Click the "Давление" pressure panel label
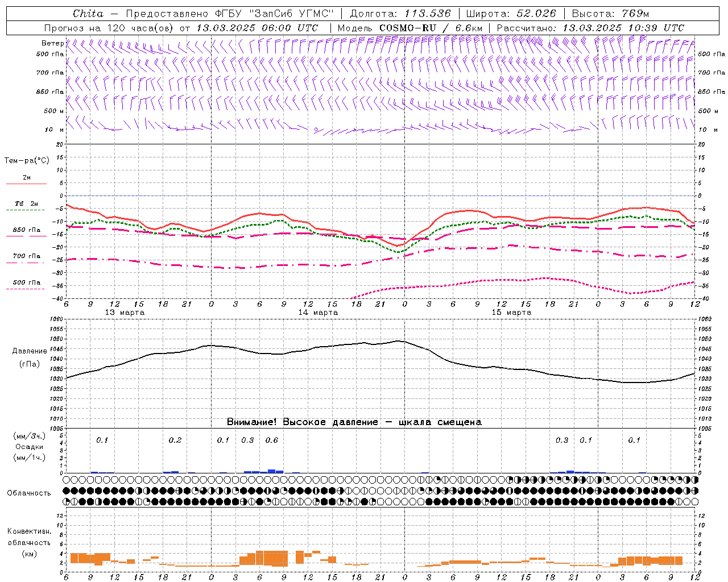 (30, 351)
